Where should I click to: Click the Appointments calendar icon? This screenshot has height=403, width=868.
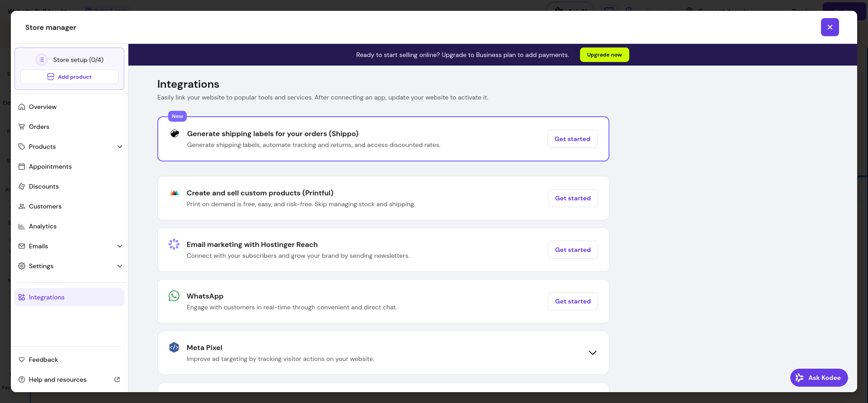pyautogui.click(x=22, y=166)
